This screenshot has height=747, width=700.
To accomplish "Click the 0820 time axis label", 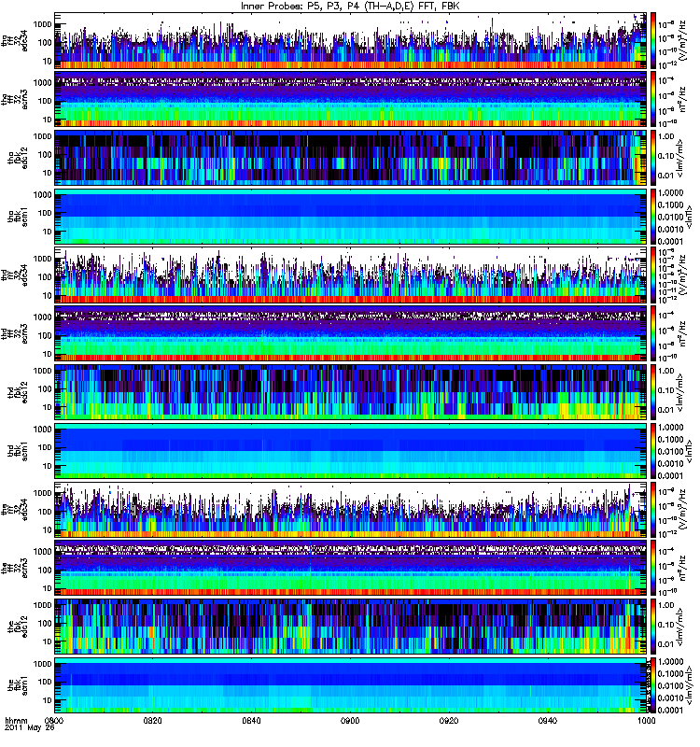I will 152,720.
